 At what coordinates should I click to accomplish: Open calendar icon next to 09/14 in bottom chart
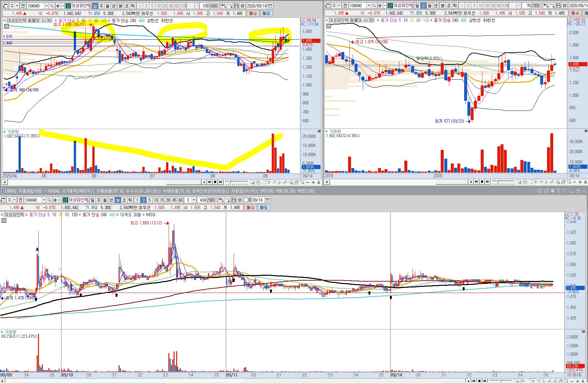[x=268, y=200]
